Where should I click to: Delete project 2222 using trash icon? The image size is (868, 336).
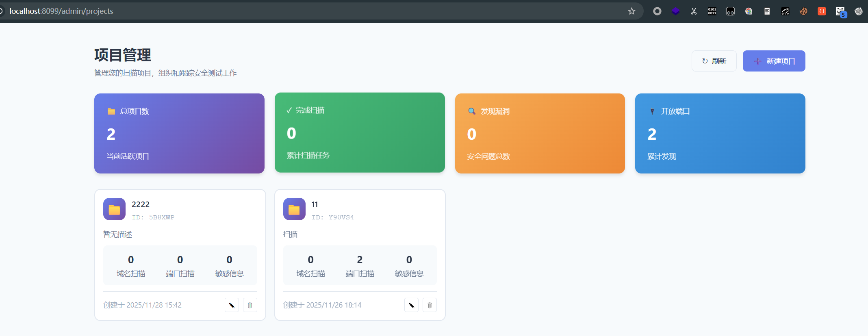click(250, 305)
